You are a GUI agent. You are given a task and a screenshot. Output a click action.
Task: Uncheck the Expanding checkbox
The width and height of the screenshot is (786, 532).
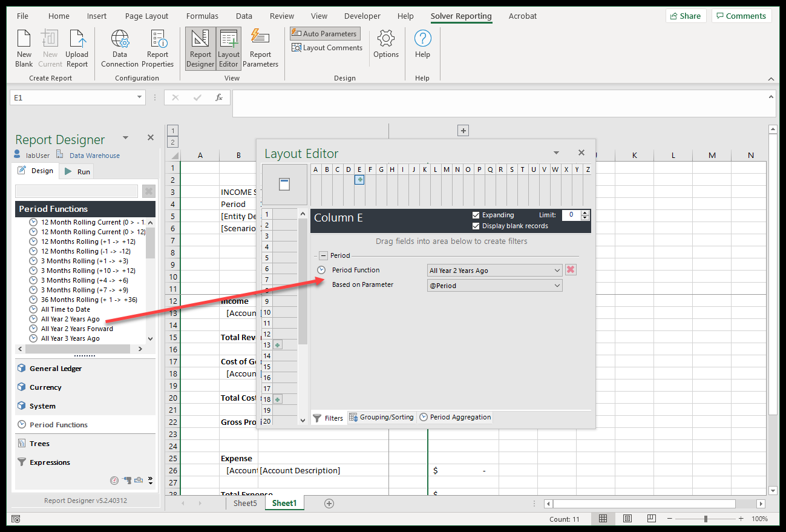476,215
